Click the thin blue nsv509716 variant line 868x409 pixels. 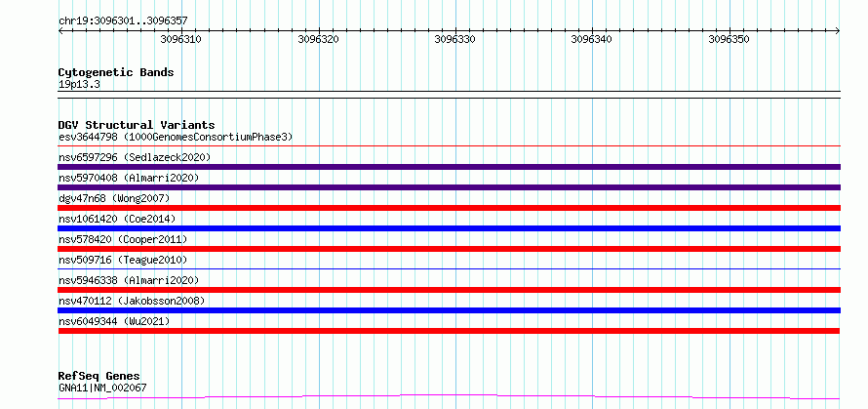pyautogui.click(x=449, y=269)
